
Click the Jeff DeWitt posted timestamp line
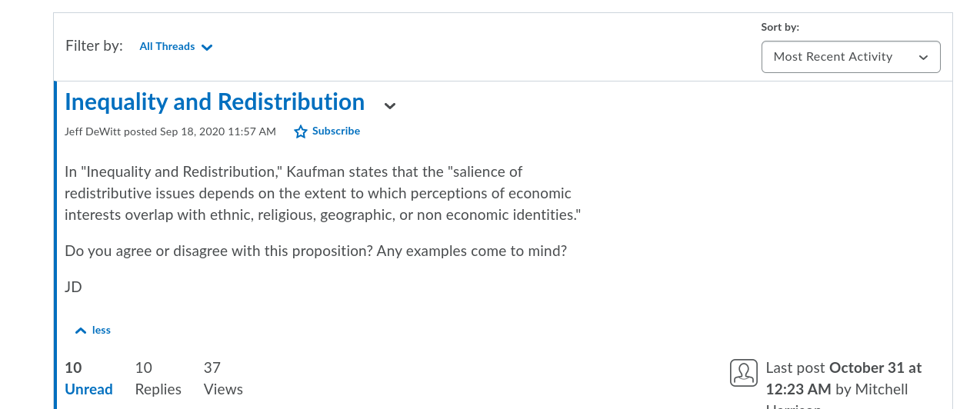(x=170, y=131)
